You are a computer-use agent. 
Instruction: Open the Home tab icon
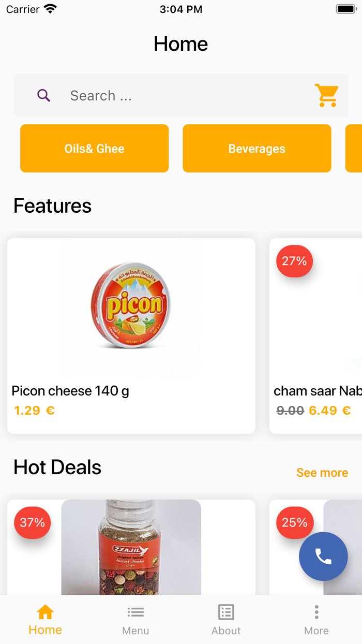46,612
